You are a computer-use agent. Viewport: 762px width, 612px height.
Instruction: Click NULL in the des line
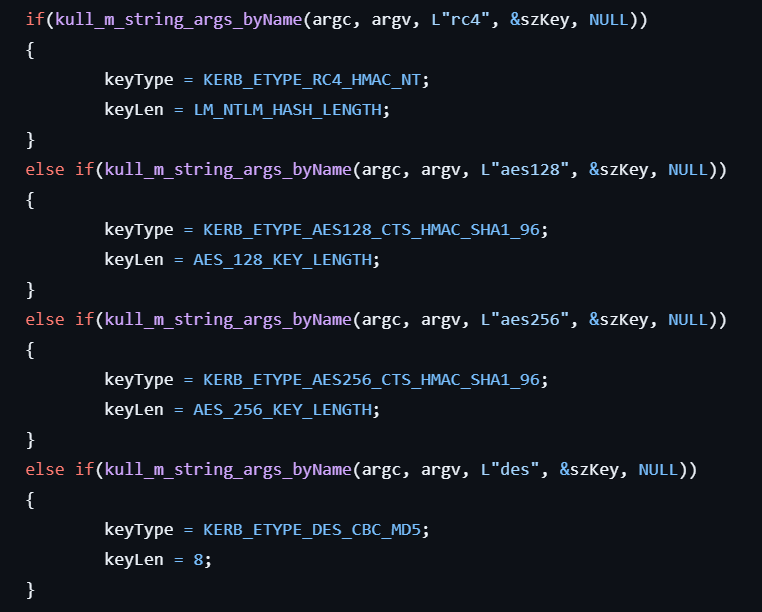coord(658,470)
